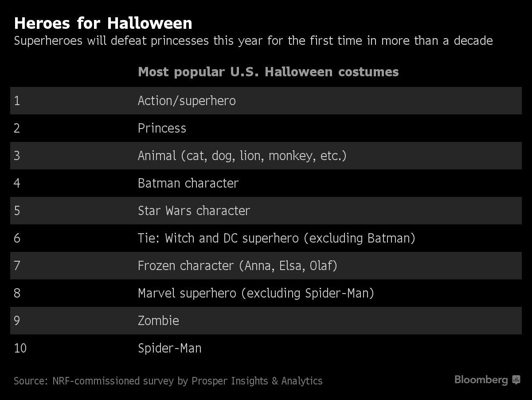
Task: Click the Star Wars character entry
Action: (x=194, y=211)
